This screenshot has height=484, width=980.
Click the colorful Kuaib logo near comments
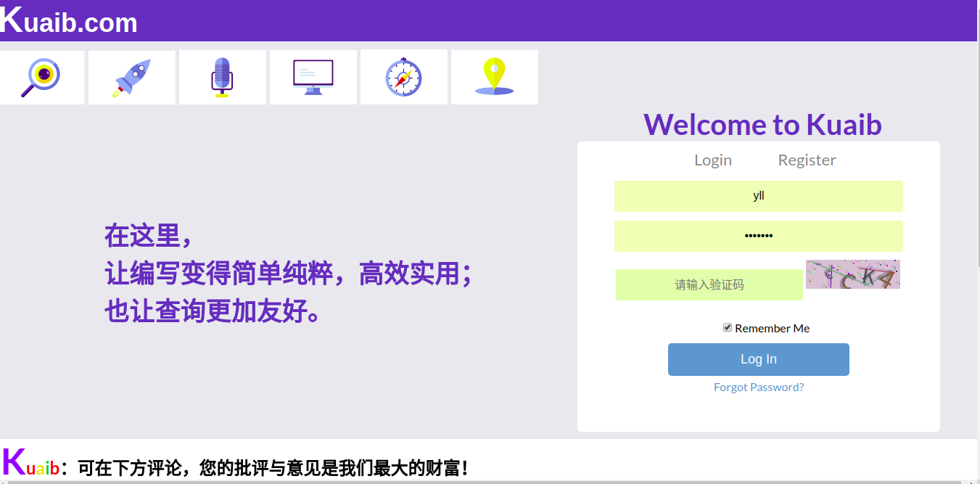tap(30, 463)
